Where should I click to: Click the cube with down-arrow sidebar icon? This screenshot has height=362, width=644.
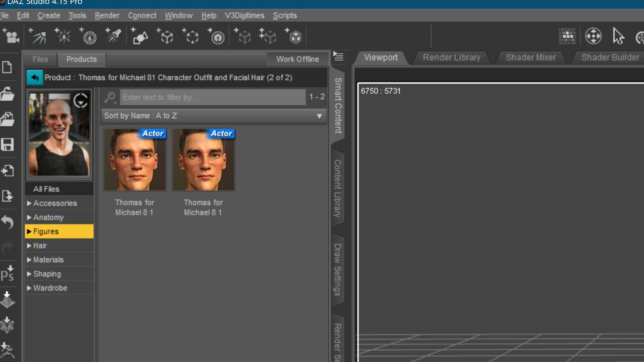[7, 325]
